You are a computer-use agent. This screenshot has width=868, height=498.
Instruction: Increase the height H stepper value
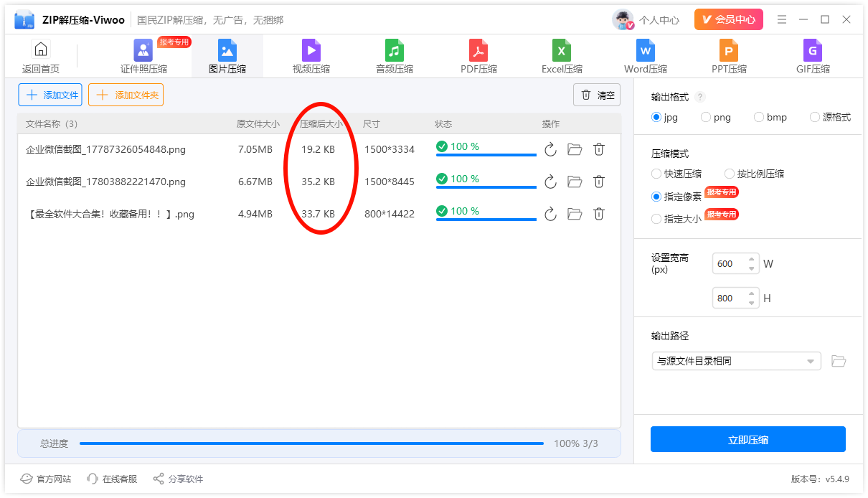click(x=752, y=293)
